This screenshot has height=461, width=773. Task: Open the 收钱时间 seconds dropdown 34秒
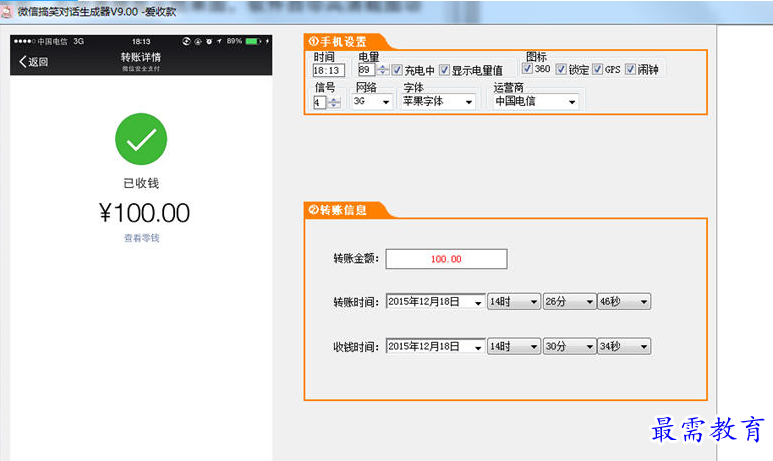click(624, 347)
